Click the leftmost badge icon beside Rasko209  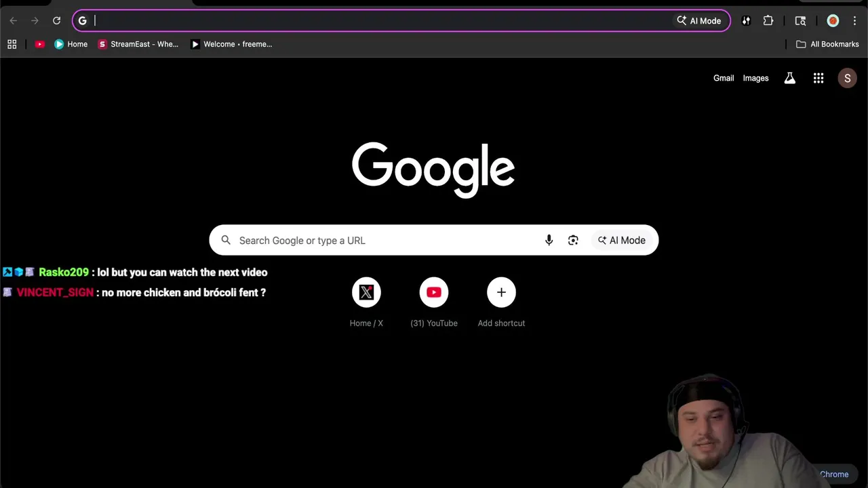(x=7, y=272)
